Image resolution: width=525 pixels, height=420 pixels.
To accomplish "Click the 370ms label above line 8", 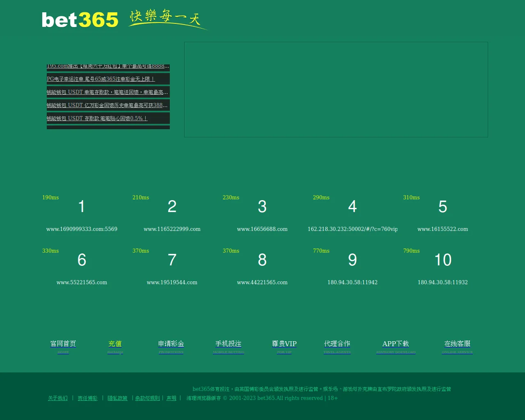I will [x=231, y=251].
